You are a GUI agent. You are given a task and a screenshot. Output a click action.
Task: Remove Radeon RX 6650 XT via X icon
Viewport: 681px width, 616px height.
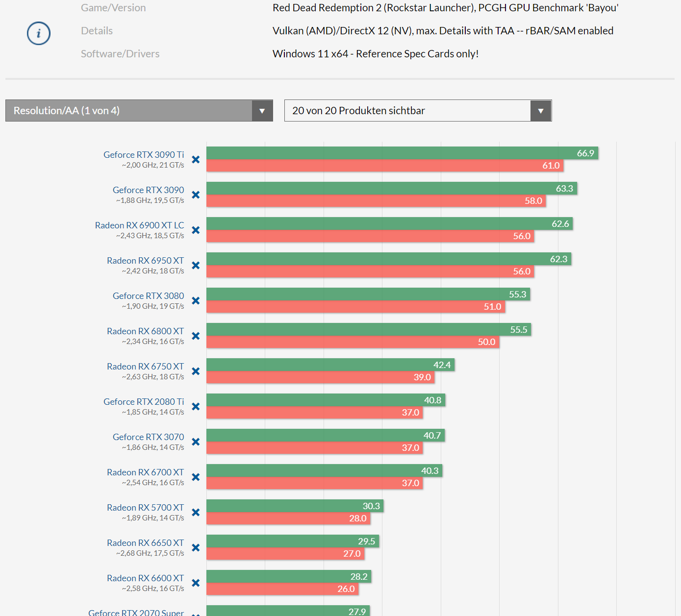click(196, 547)
